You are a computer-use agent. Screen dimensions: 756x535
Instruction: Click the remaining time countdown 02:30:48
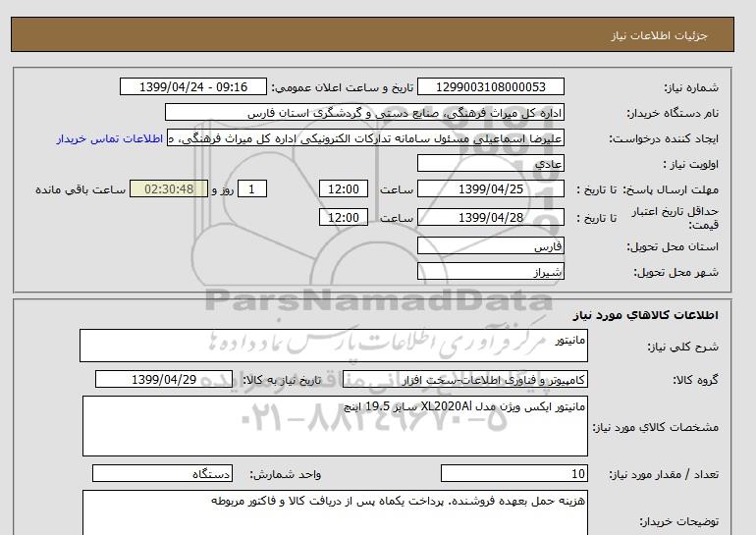click(169, 188)
